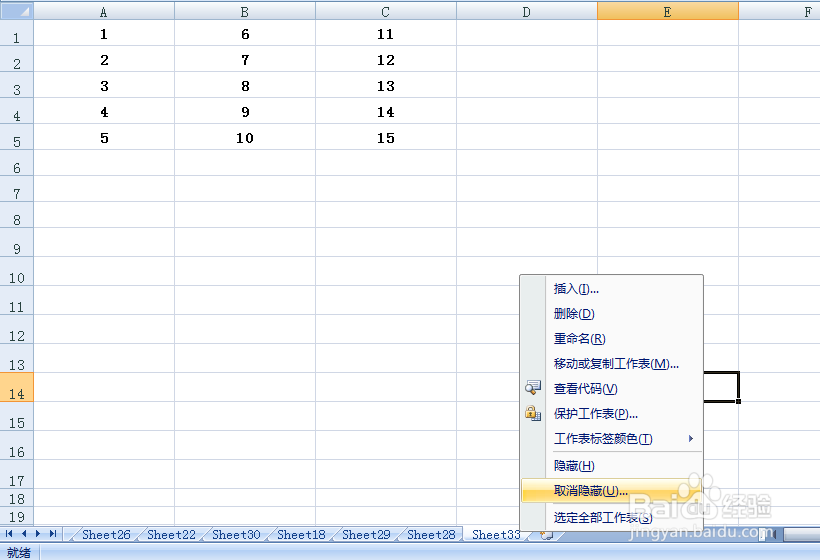
Task: Select the cell containing 12
Action: point(386,59)
